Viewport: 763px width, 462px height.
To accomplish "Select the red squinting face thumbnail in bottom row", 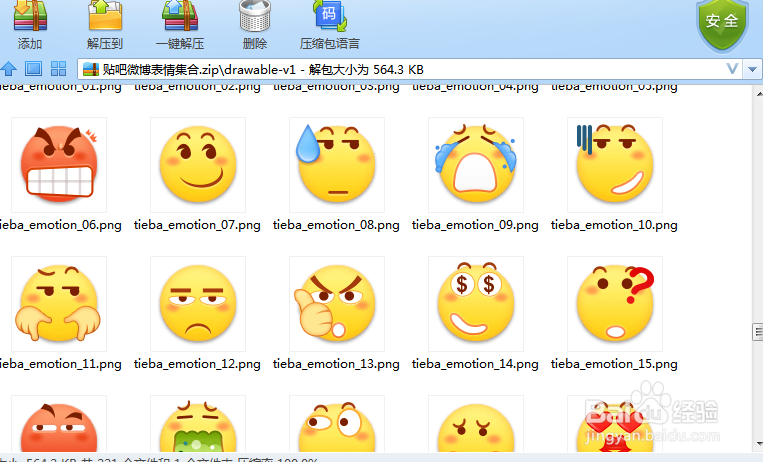I will (59, 424).
